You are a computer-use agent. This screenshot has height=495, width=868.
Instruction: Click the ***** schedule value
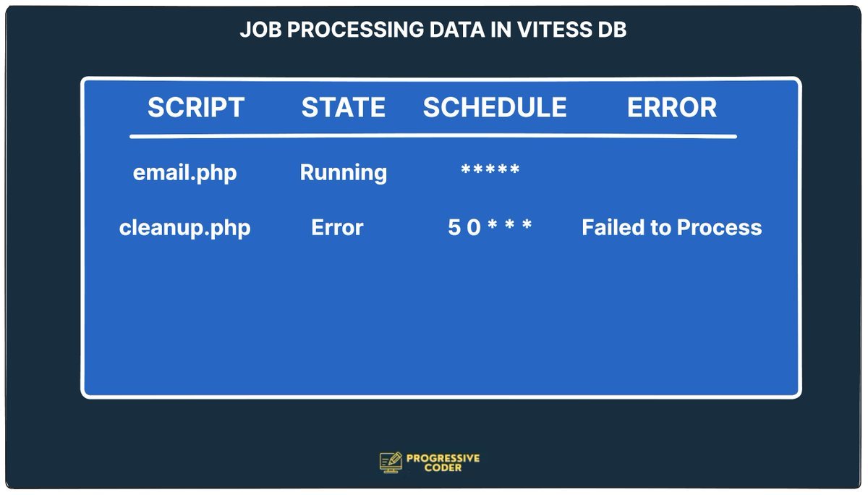pyautogui.click(x=490, y=172)
